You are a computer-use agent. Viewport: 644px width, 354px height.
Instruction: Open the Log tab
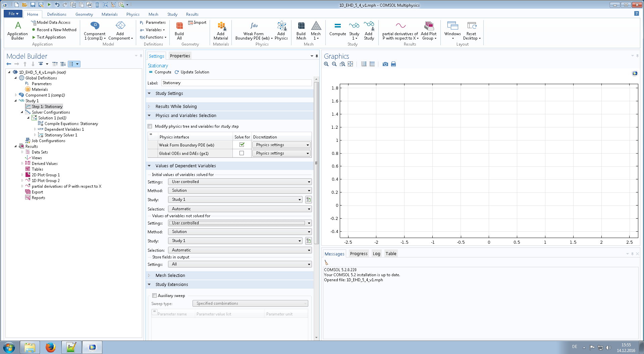point(376,254)
